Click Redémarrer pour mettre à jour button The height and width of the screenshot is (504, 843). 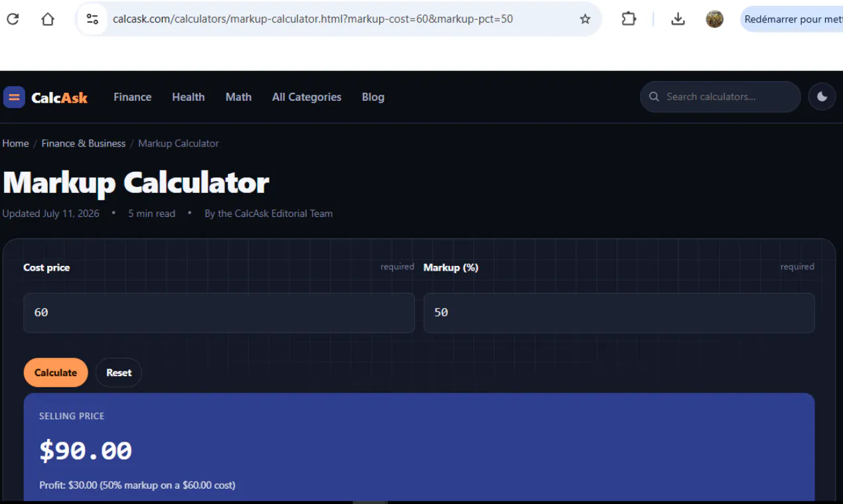[x=792, y=19]
